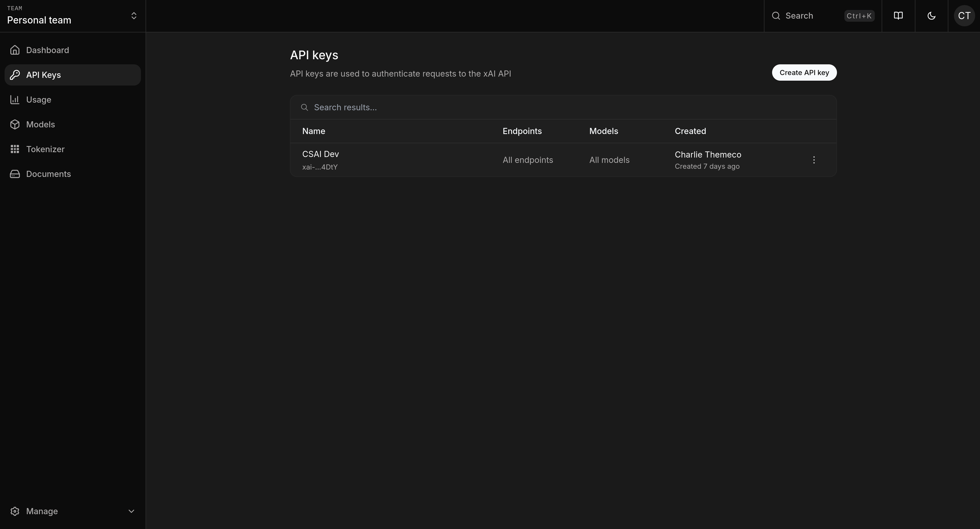Click the Documents drive icon
Viewport: 980px width, 529px height.
[15, 174]
